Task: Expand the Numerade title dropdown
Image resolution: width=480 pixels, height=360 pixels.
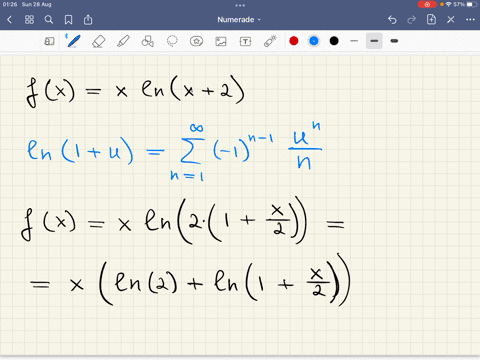Action: tap(239, 20)
